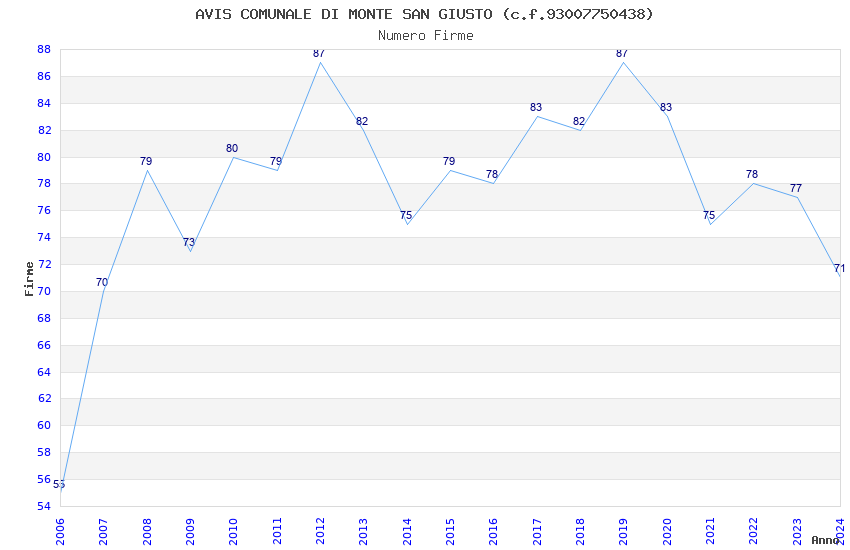
Task: Click the data point value 83 for 2020
Action: point(666,107)
